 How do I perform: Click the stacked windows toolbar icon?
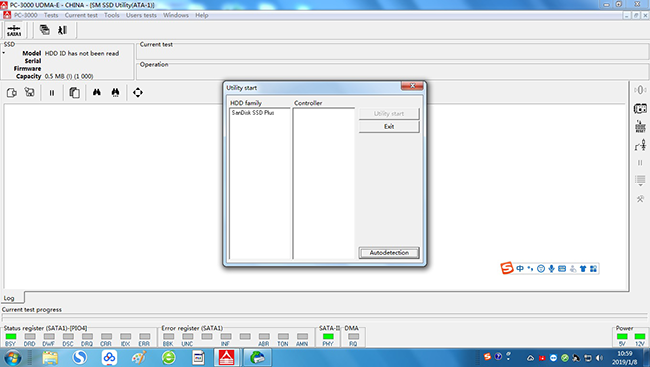pyautogui.click(x=44, y=30)
